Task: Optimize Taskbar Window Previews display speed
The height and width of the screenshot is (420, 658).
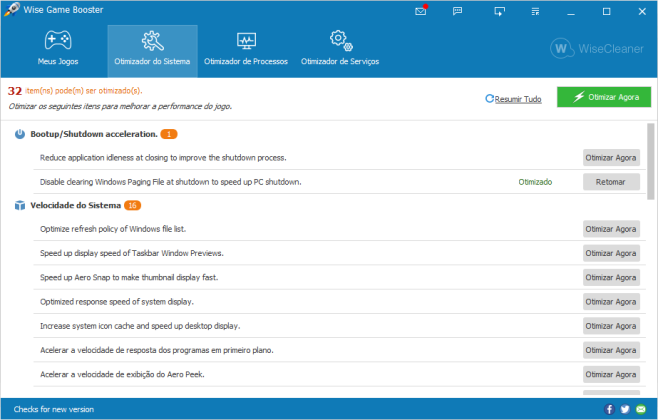Action: point(611,253)
